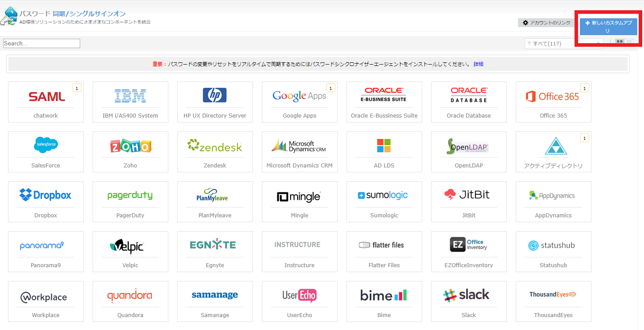Viewport: 644px width, 330px height.
Task: Choose the JitBit logo
Action: click(467, 195)
